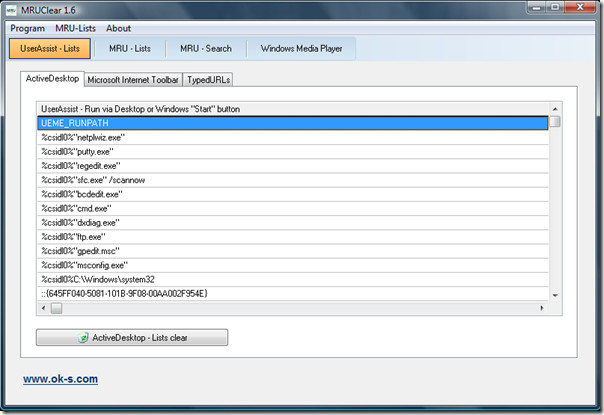Select the C:\Windows\system32 entry
604x415 pixels.
click(x=293, y=279)
